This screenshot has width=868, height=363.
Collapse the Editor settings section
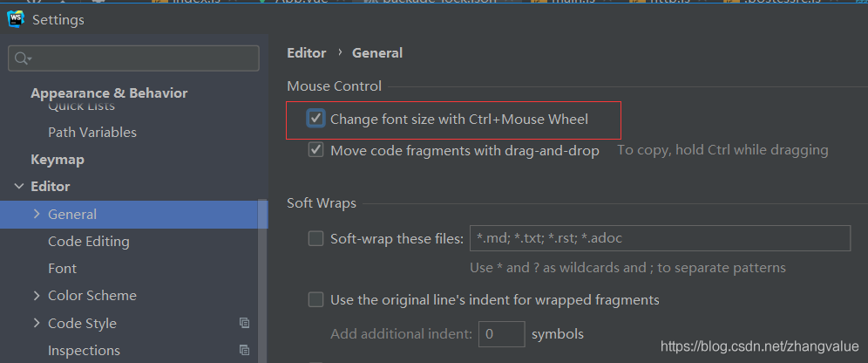[x=19, y=187]
